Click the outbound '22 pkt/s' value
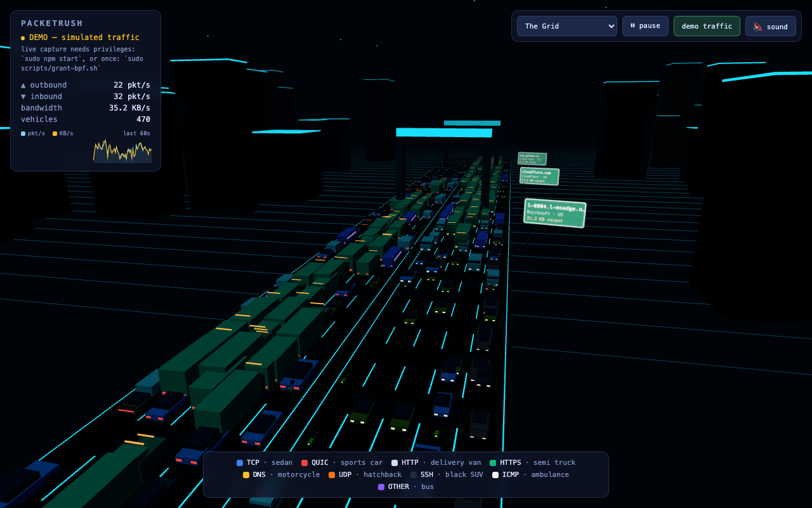The width and height of the screenshot is (812, 508). click(132, 85)
